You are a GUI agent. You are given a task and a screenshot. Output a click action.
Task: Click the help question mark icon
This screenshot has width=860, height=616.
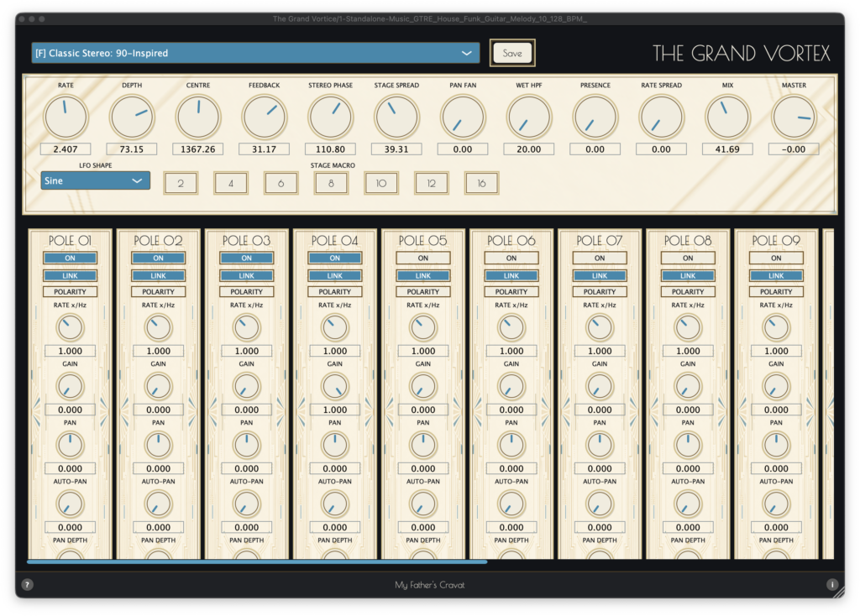pos(27,584)
